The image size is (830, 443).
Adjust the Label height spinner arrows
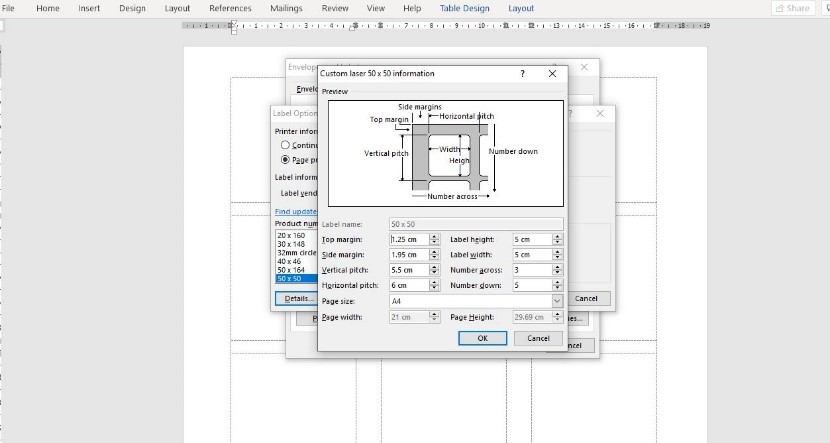[x=557, y=239]
